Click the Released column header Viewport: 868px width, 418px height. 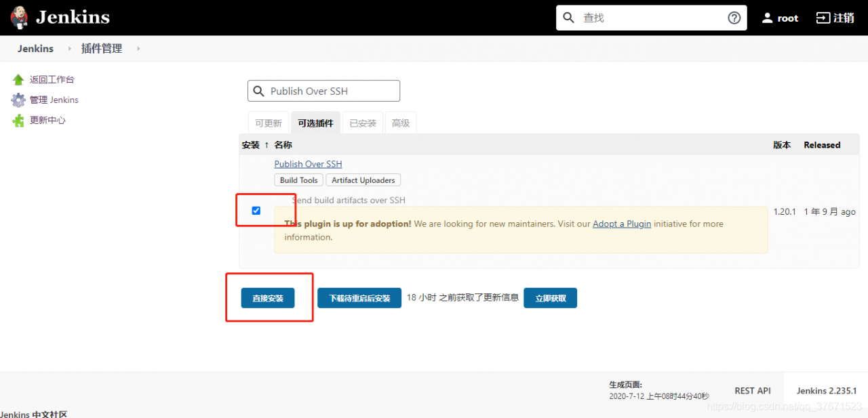pyautogui.click(x=822, y=145)
